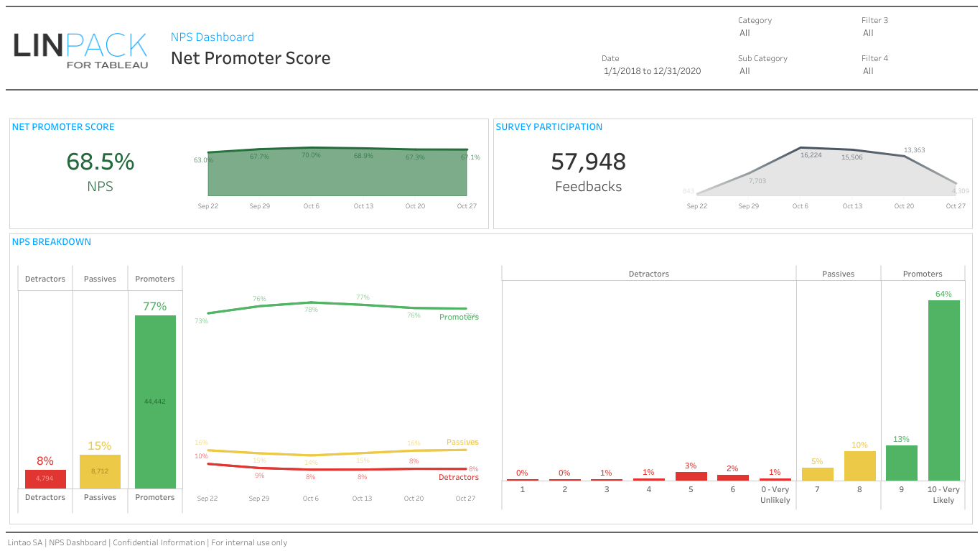Screen dimensions: 980x551
Task: Select the red Detractors 8% bar
Action: [x=45, y=479]
